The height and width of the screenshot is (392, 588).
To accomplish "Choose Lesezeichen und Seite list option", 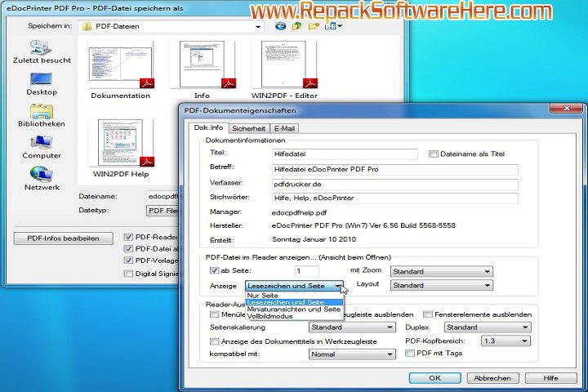I will 294,302.
